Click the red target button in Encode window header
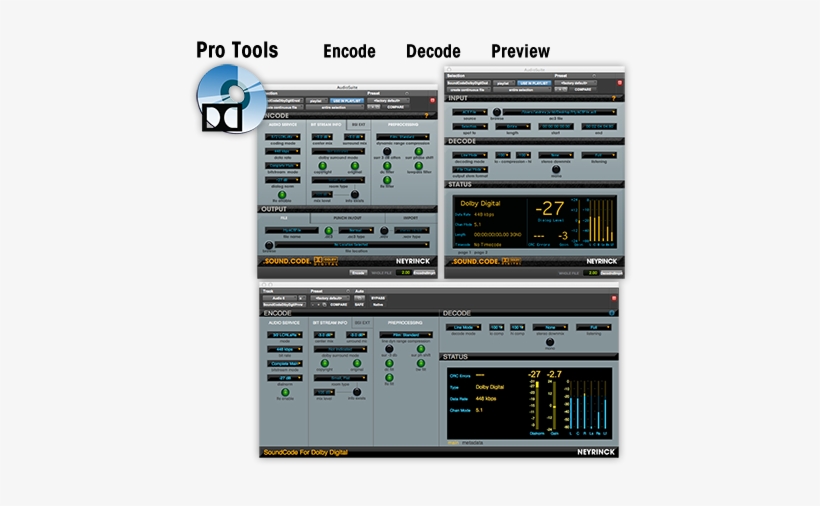Screen dimensions: 820x506 point(432,100)
